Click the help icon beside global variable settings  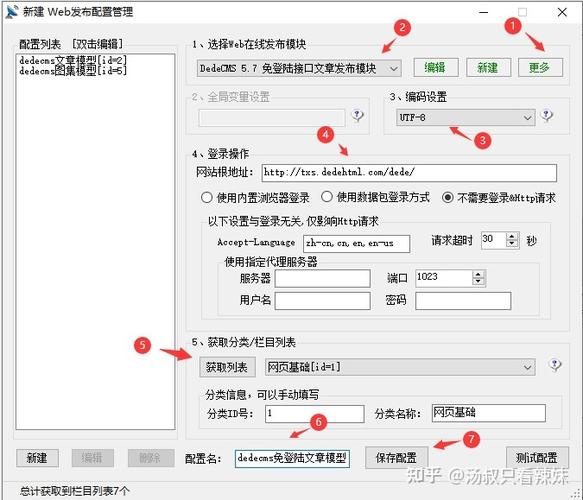point(357,116)
